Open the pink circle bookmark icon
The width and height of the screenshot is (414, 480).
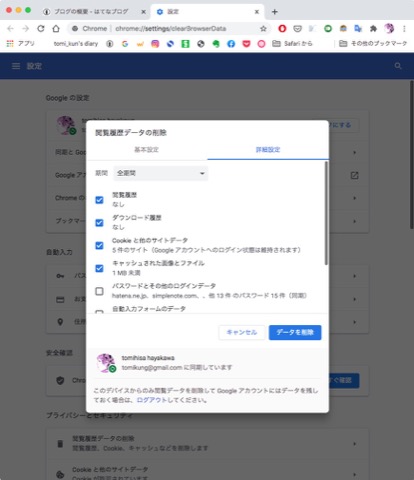pos(261,44)
